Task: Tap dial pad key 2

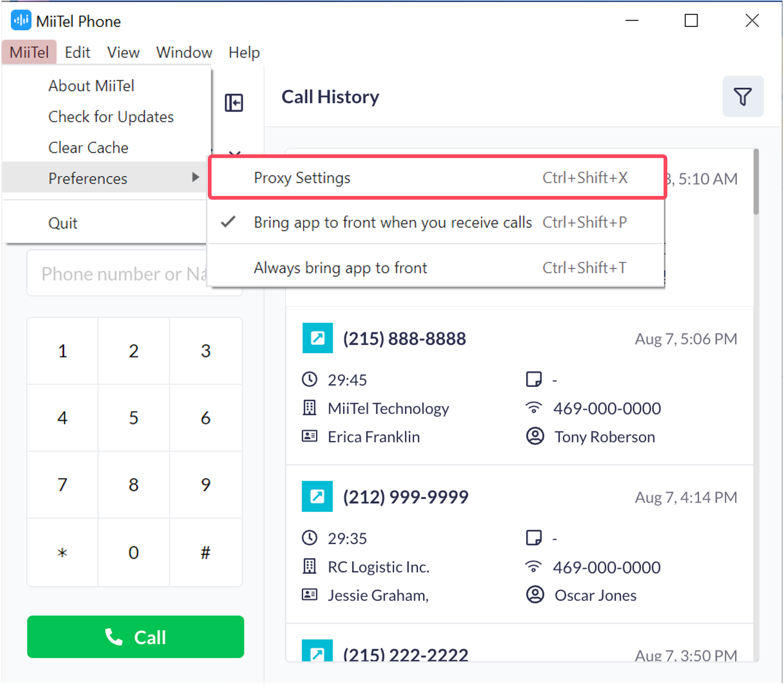Action: pos(134,351)
